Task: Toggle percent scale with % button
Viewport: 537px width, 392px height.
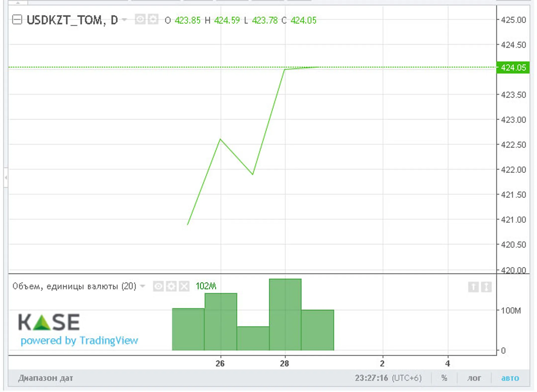Action: point(444,378)
